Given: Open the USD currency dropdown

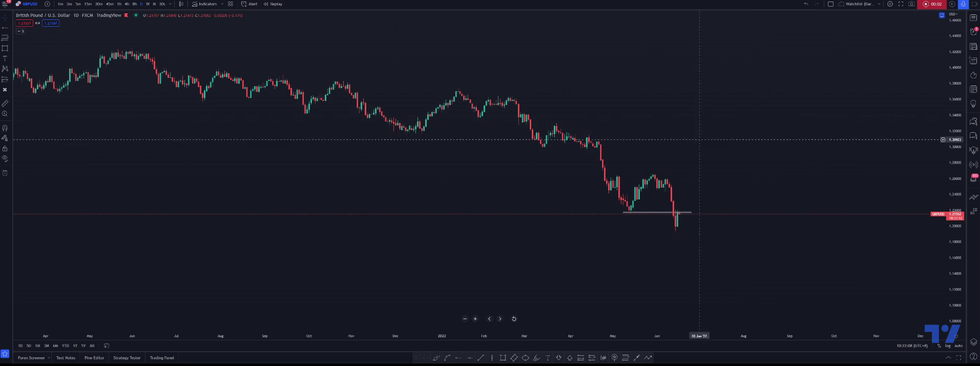Looking at the screenshot, I should (952, 14).
